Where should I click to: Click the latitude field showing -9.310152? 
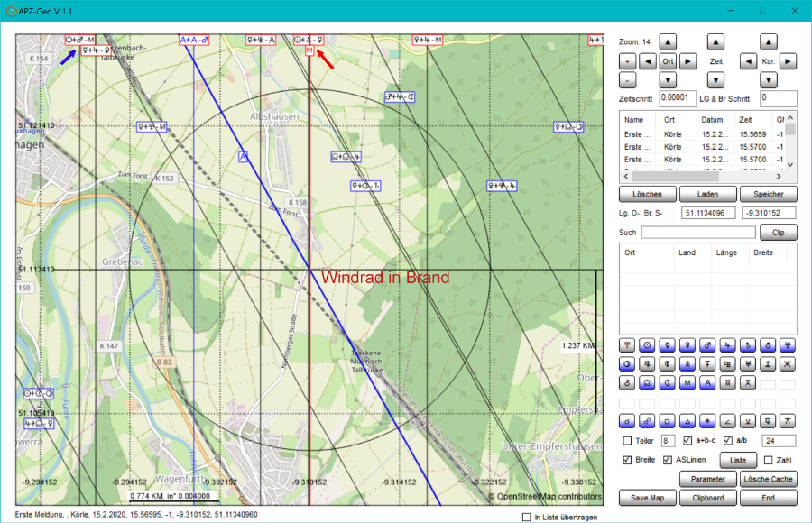coord(769,213)
